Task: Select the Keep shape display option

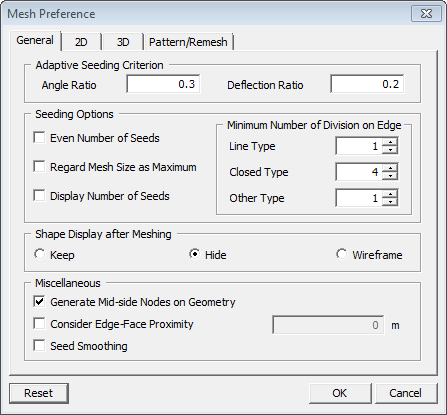Action: (x=39, y=254)
